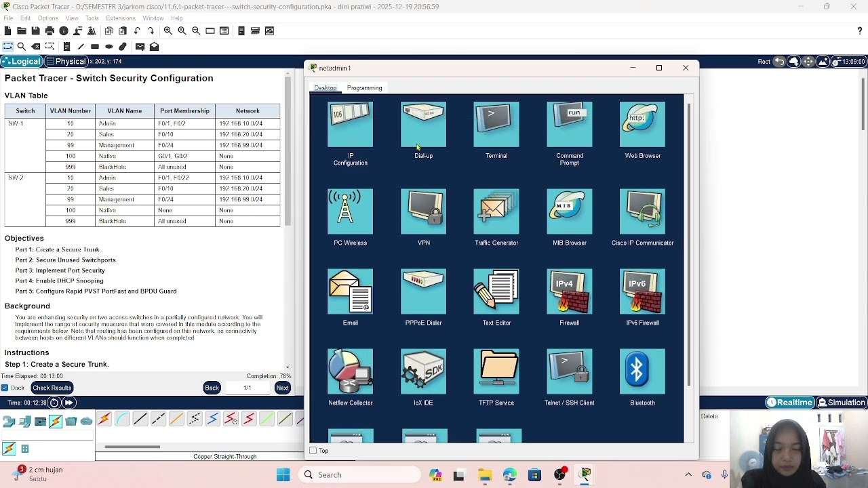The width and height of the screenshot is (868, 488).
Task: Switch to the Programming tab
Action: pyautogui.click(x=364, y=88)
